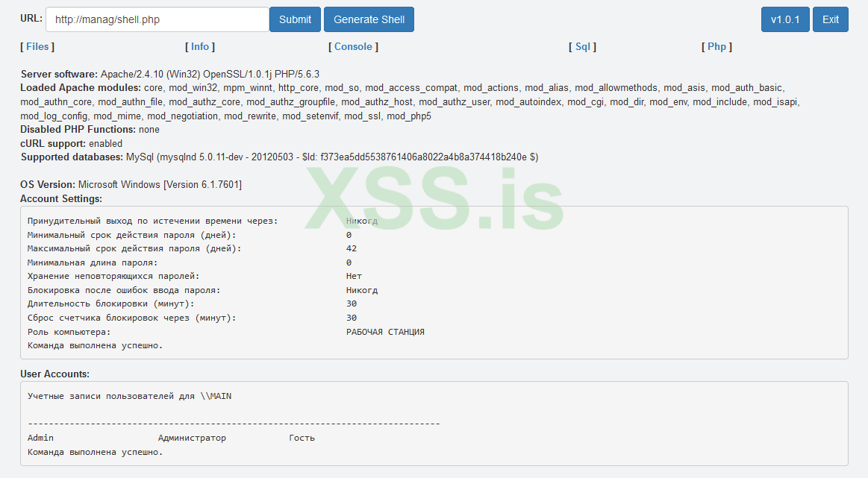Click the 'Сброс счетчика блокировок' row label
The width and height of the screenshot is (868, 478).
[132, 318]
